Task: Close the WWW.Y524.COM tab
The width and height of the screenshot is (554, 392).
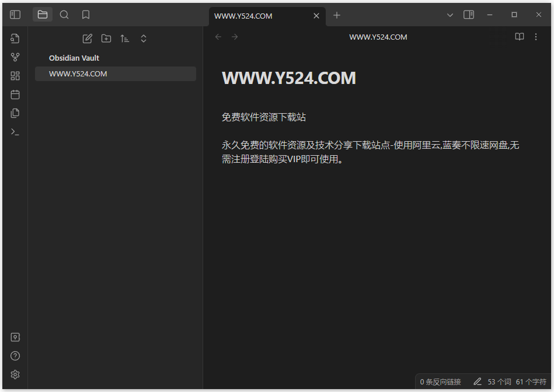Action: 316,16
